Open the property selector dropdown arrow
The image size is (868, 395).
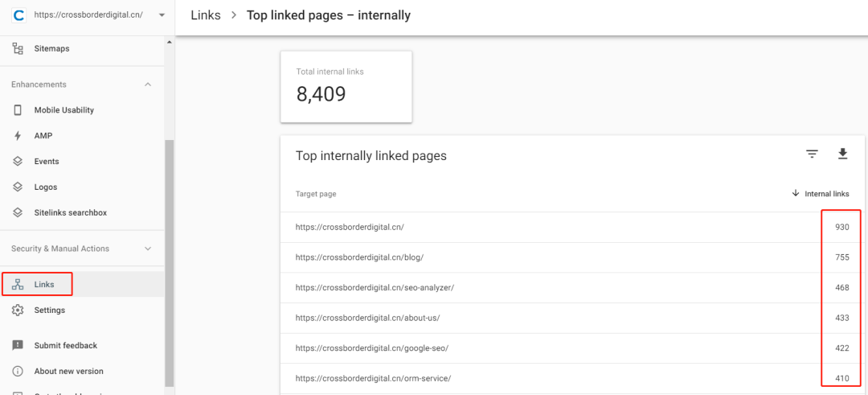pos(162,15)
